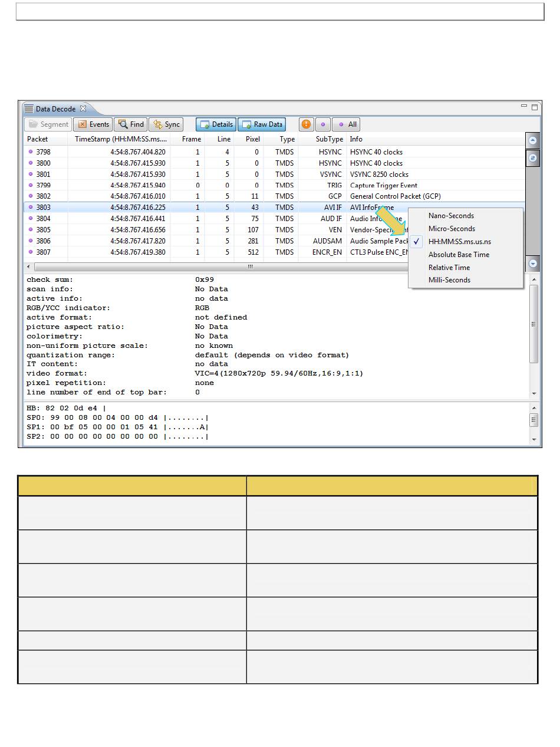Image resolution: width=560 pixels, height=747 pixels.
Task: Toggle the Details pane button
Action: pyautogui.click(x=216, y=124)
